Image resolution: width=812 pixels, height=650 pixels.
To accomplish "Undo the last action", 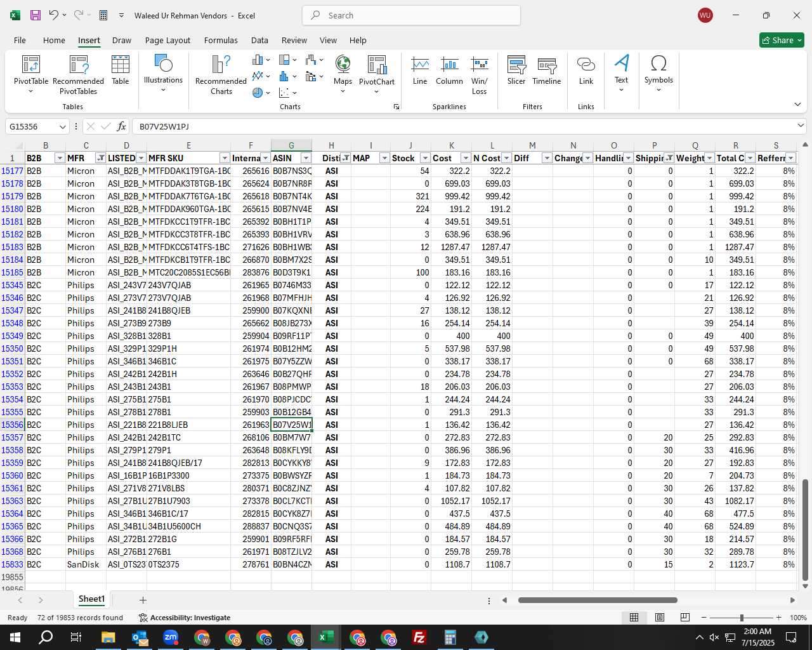I will [x=54, y=15].
